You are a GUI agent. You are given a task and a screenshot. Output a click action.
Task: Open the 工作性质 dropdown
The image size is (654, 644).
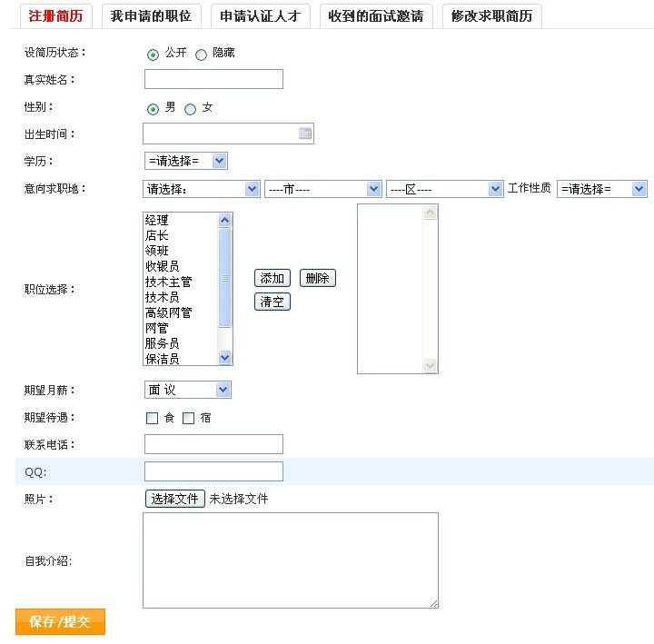pyautogui.click(x=601, y=189)
